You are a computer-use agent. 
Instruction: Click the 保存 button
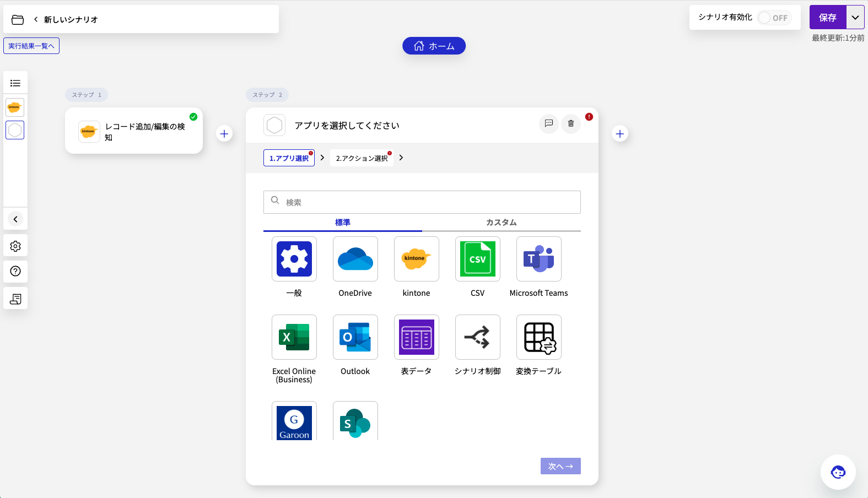[827, 18]
